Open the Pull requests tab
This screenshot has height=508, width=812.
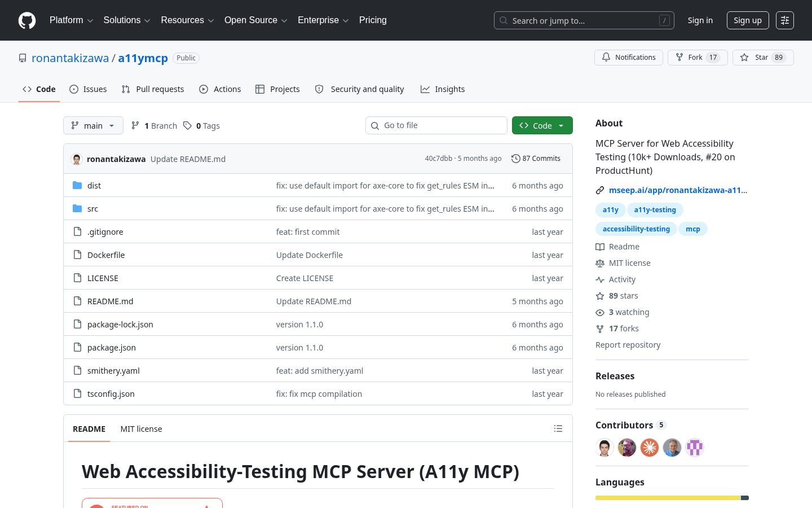(x=153, y=89)
